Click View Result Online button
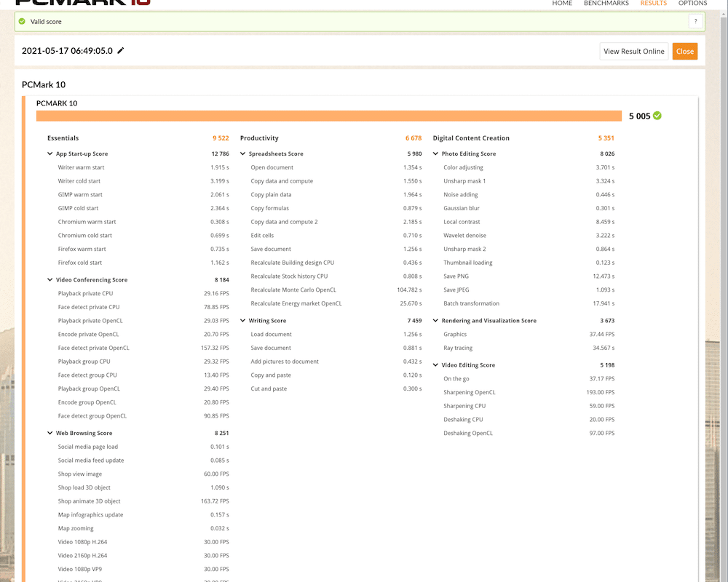 coord(634,52)
